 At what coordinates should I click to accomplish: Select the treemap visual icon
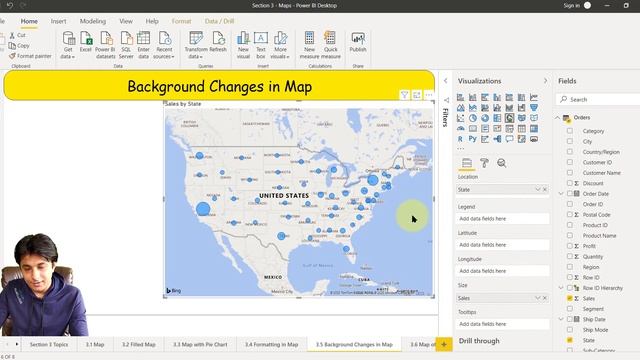497,118
